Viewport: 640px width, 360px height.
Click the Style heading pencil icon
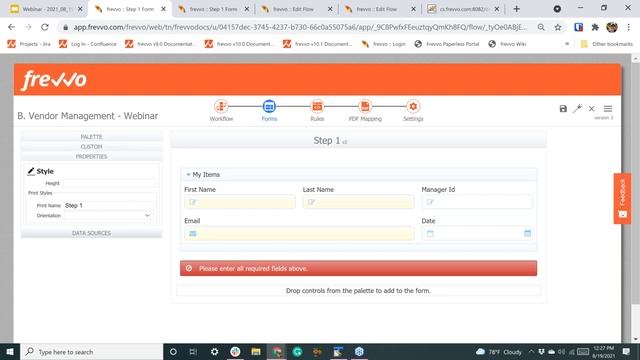pyautogui.click(x=31, y=171)
